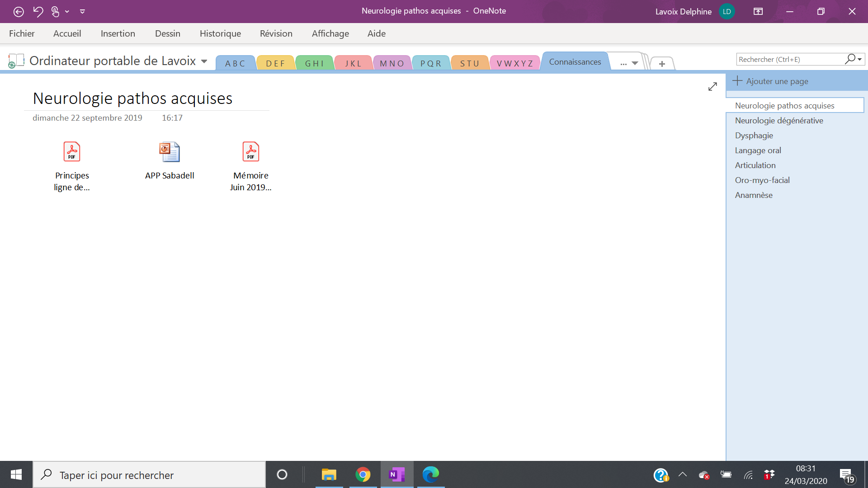Open the Langage oral page
868x488 pixels.
(795, 150)
